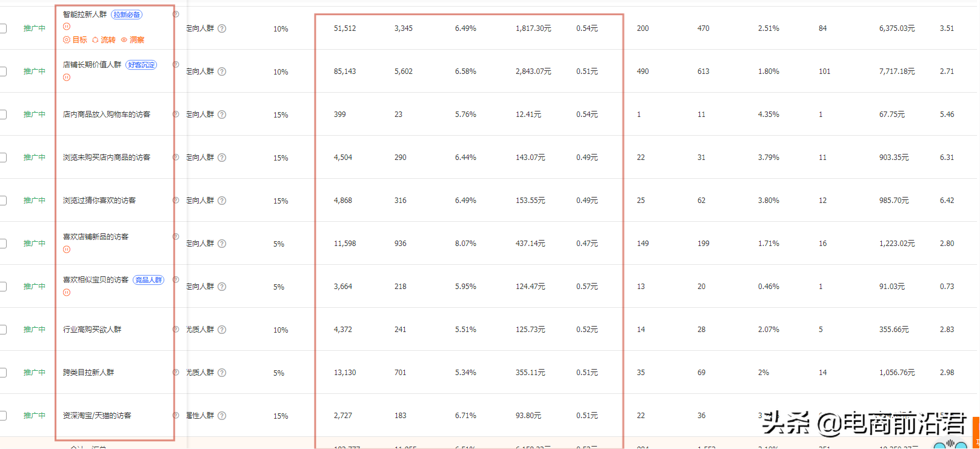The image size is (980, 449).
Task: Open the help icon next to first 定向人群 label
Action: pyautogui.click(x=221, y=28)
